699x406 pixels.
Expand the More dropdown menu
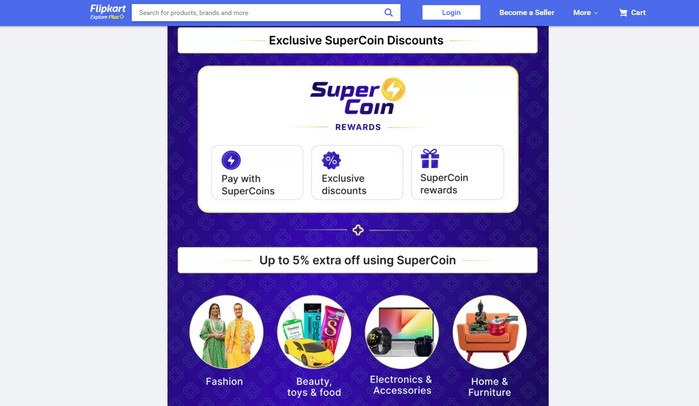pos(585,13)
